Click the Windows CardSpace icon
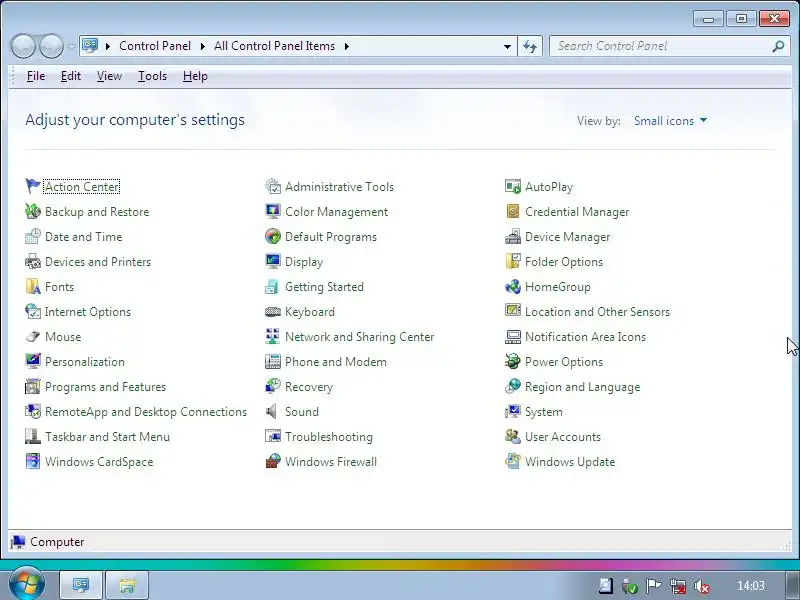The width and height of the screenshot is (800, 600). coord(33,462)
